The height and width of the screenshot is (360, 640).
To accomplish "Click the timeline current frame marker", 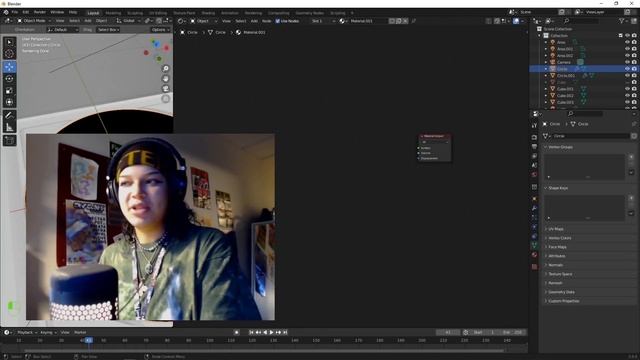I will click(89, 340).
